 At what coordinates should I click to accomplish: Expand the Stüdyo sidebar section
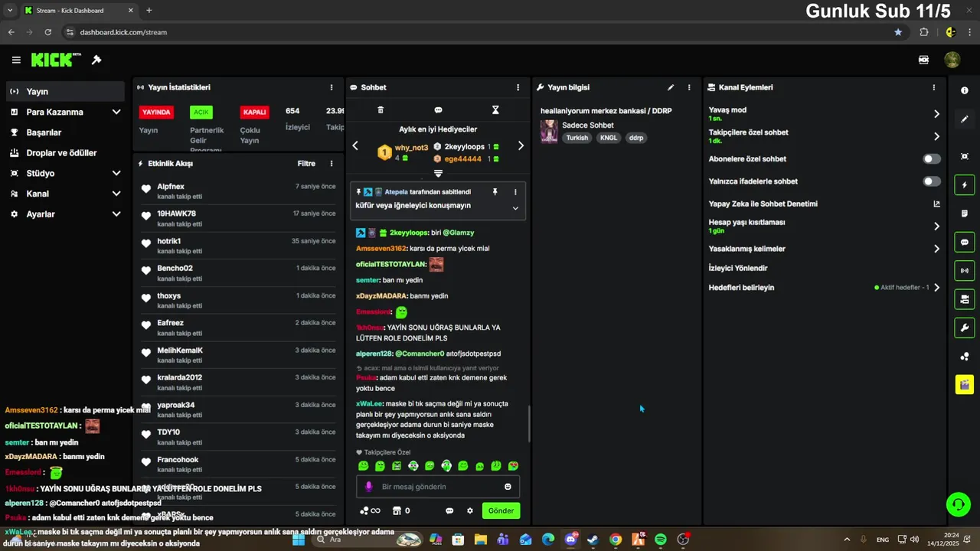click(x=116, y=173)
